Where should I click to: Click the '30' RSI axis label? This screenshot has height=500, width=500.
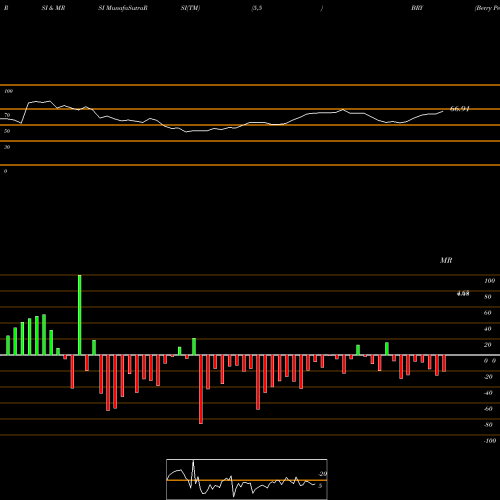coord(7,147)
